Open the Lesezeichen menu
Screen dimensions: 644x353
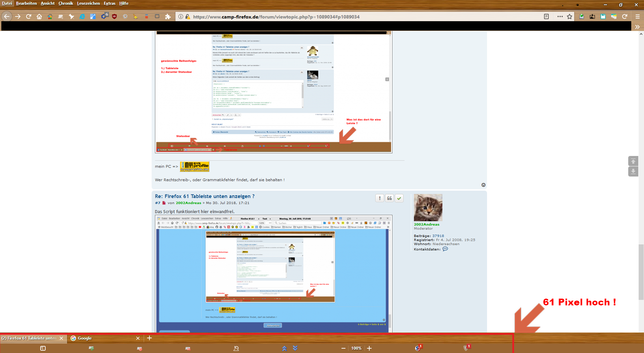click(89, 3)
